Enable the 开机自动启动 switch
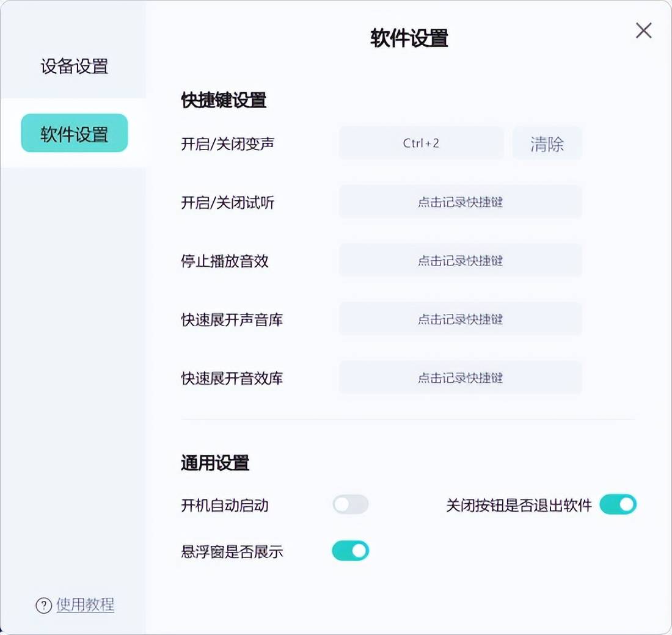The width and height of the screenshot is (672, 635). click(x=351, y=504)
